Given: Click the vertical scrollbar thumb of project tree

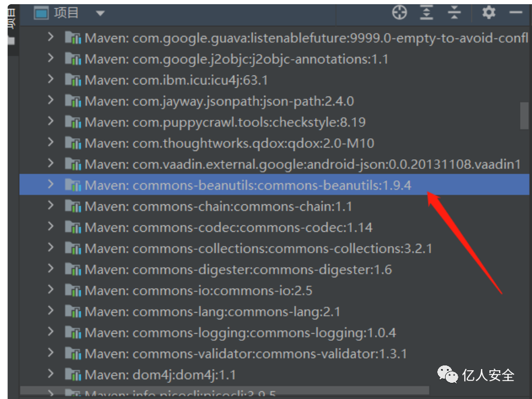Looking at the screenshot, I should point(524,116).
